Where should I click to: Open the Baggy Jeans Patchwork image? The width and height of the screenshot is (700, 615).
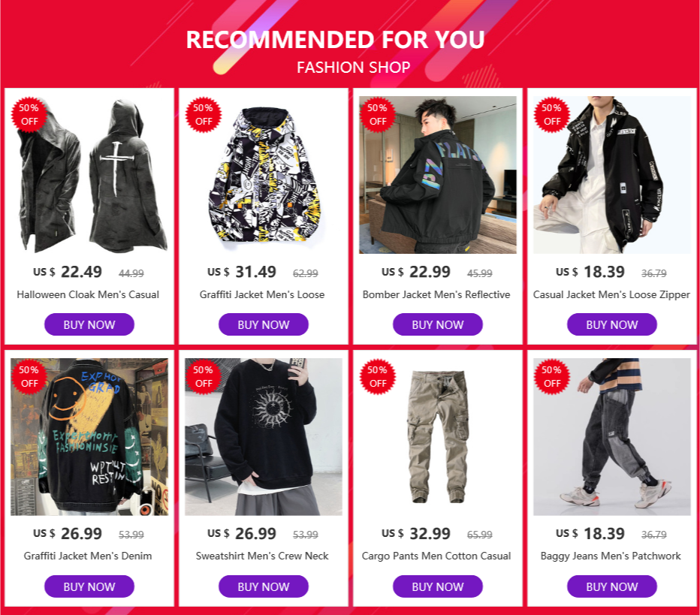point(611,437)
